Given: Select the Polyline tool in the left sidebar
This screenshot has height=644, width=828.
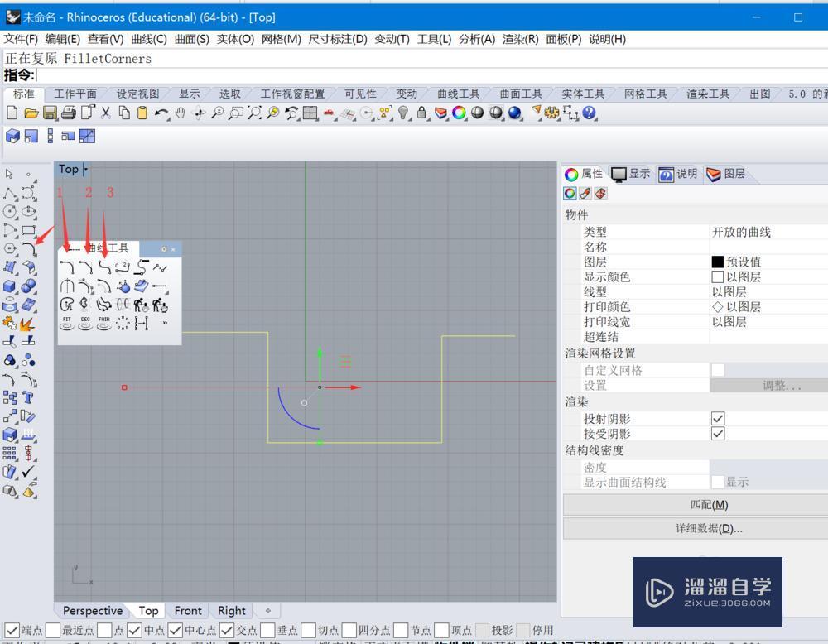Looking at the screenshot, I should click(9, 193).
